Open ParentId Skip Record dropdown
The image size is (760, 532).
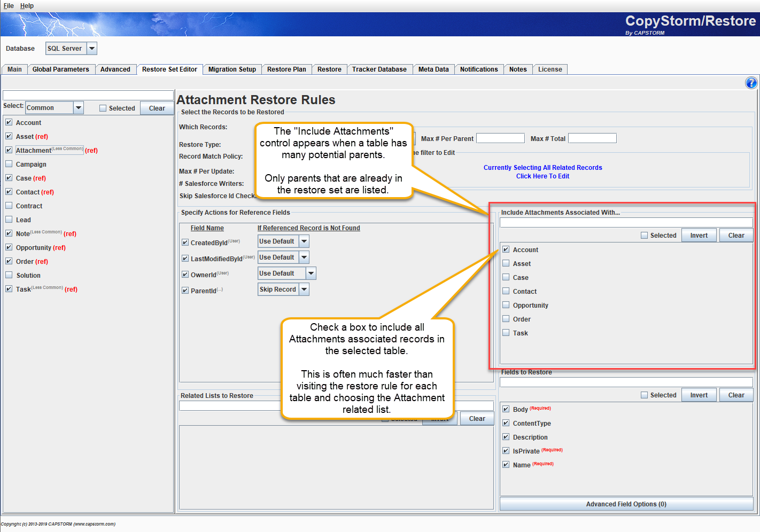point(304,290)
